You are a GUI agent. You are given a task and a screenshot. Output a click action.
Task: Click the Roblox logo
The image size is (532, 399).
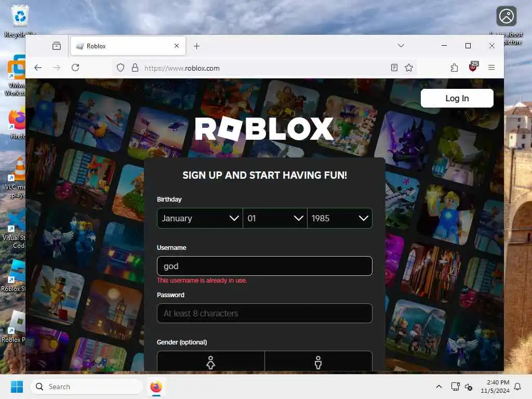coord(264,129)
